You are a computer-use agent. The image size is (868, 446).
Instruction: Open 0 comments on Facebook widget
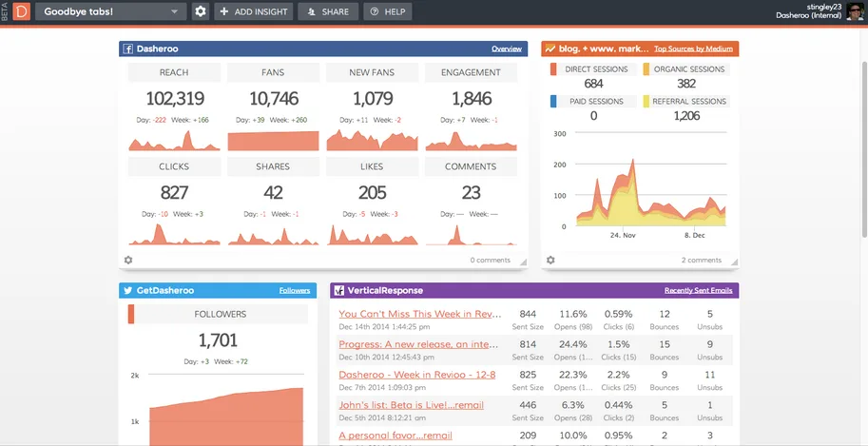click(x=491, y=260)
